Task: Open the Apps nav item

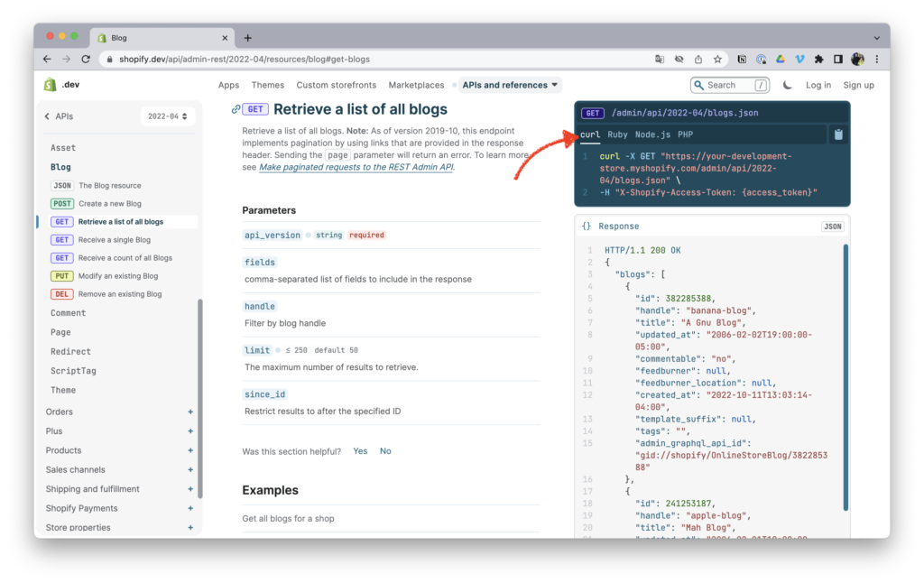Action: click(x=228, y=85)
